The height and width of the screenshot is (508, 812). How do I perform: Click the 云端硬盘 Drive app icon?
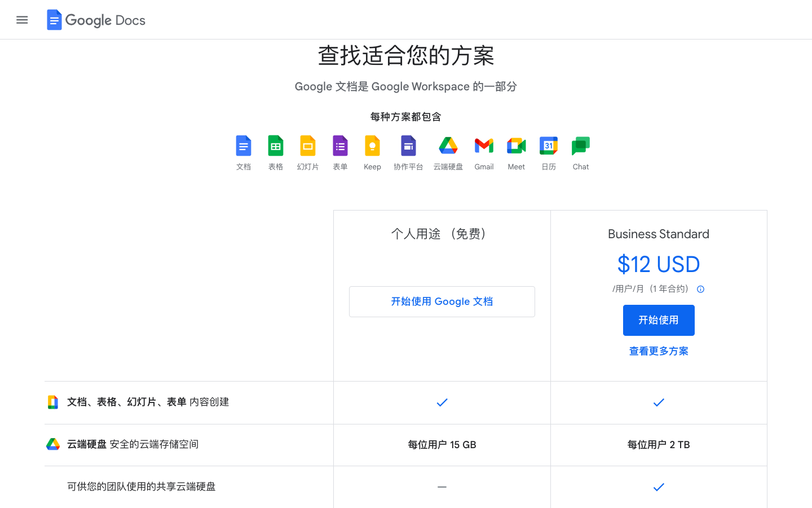tap(448, 146)
